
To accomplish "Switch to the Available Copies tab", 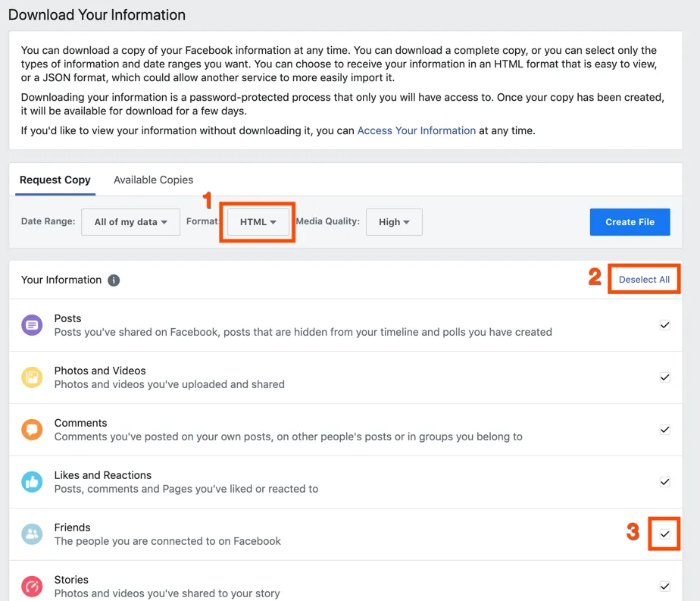I will [x=153, y=180].
